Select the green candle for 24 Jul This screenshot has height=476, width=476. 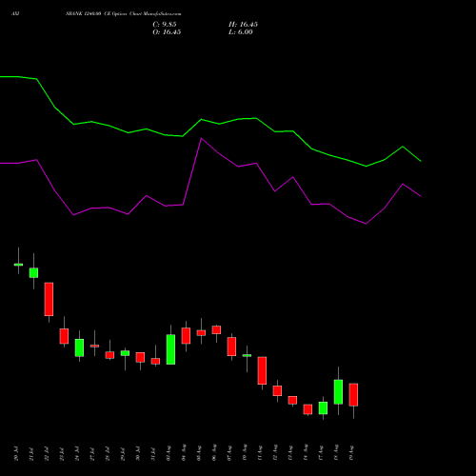point(79,347)
